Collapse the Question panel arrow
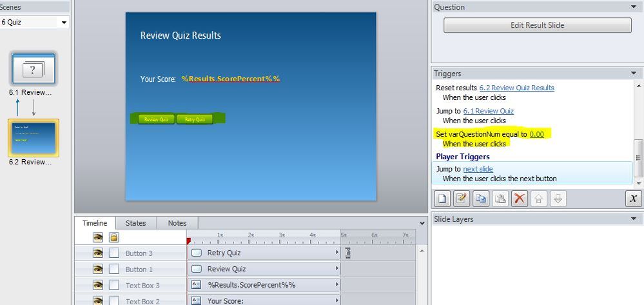 coord(634,6)
